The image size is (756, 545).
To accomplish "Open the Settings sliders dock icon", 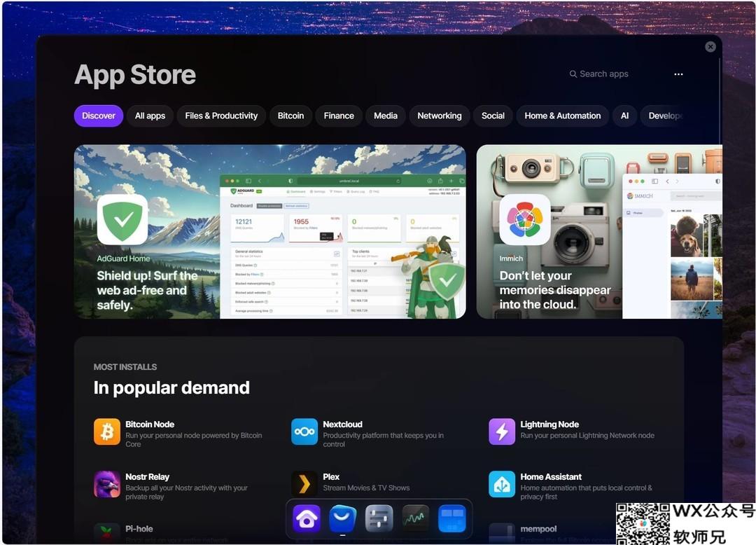I will coord(379,519).
